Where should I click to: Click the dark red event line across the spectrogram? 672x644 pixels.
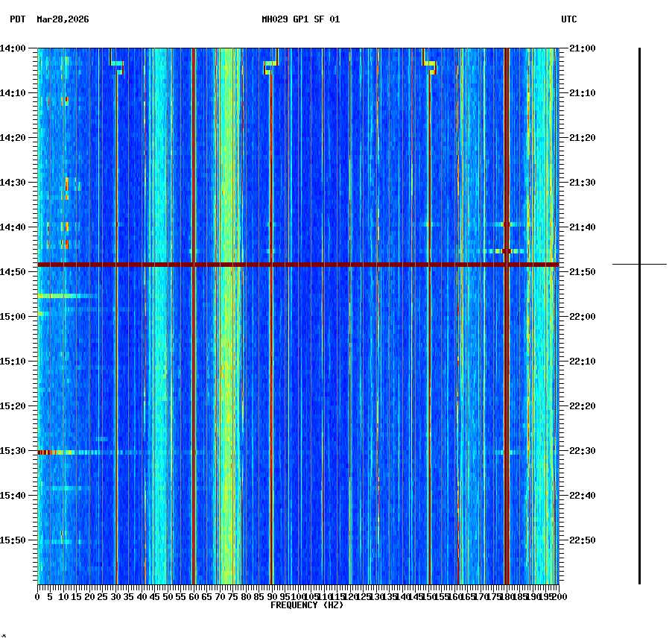point(298,265)
